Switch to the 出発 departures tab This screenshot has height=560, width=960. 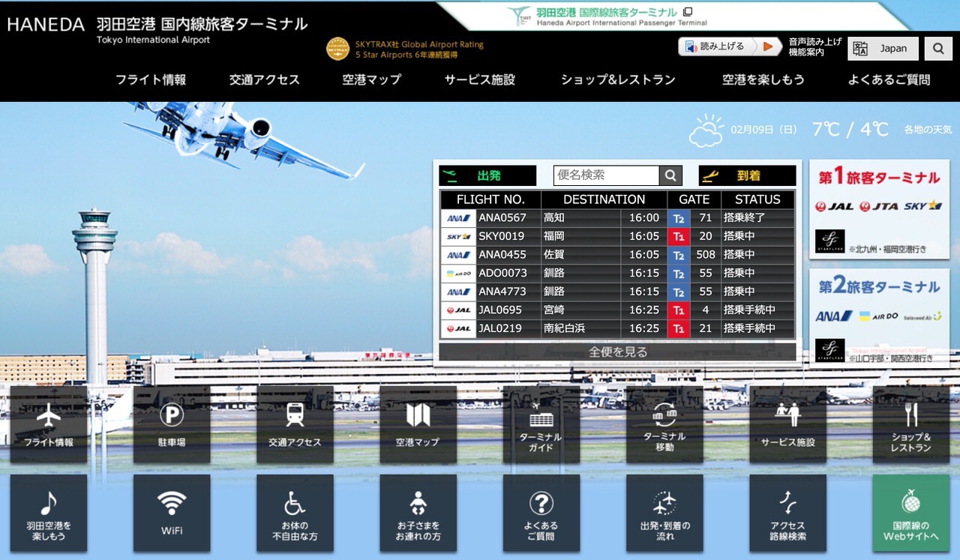click(x=487, y=175)
